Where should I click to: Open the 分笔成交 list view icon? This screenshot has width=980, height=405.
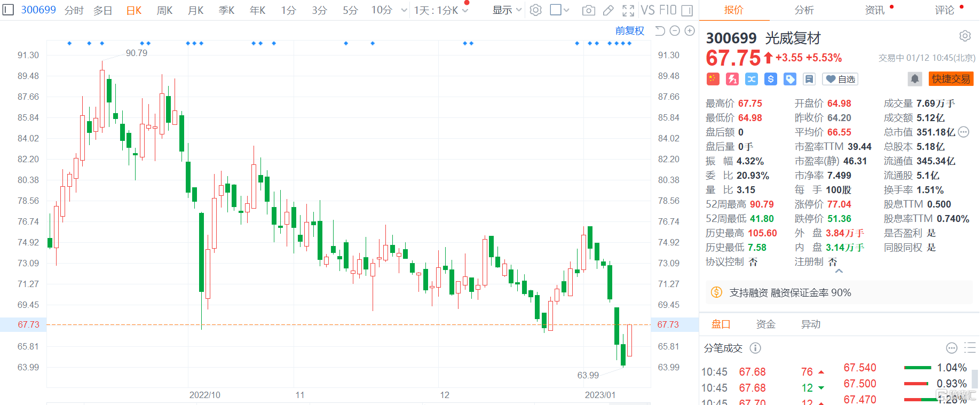[x=970, y=348]
